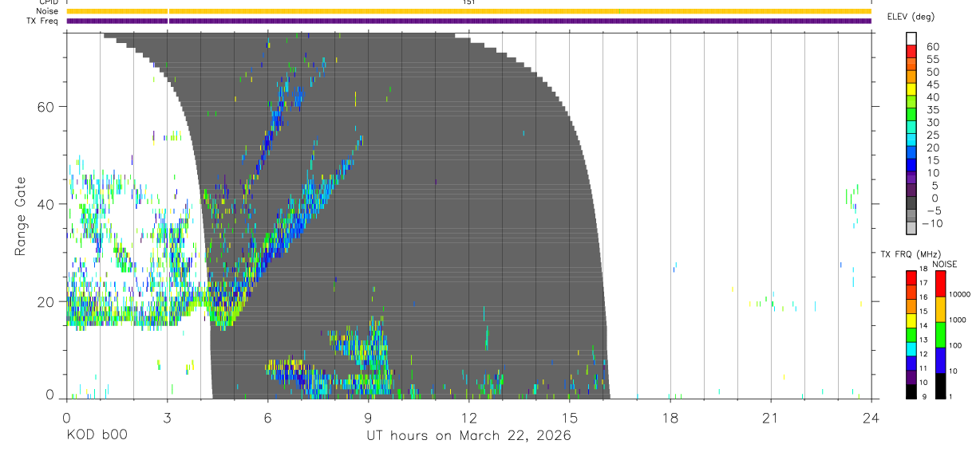The height and width of the screenshot is (452, 980).
Task: Click the x-axis tick label "6"
Action: (267, 418)
